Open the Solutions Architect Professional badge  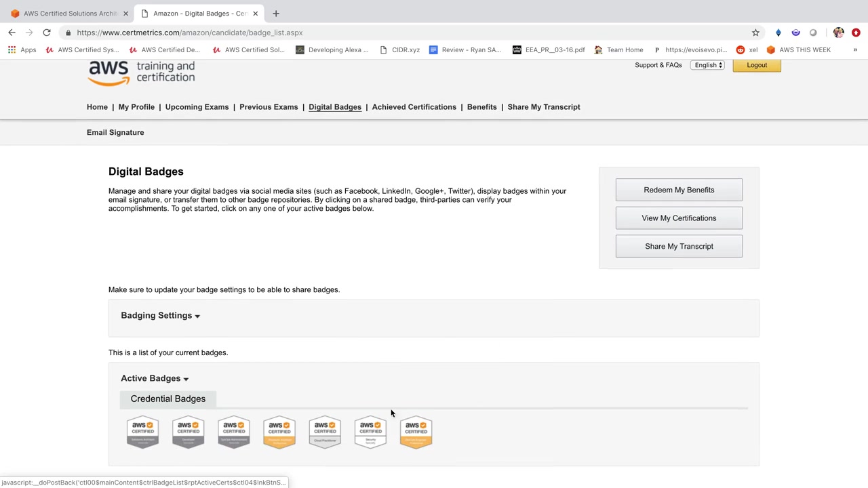coord(279,432)
